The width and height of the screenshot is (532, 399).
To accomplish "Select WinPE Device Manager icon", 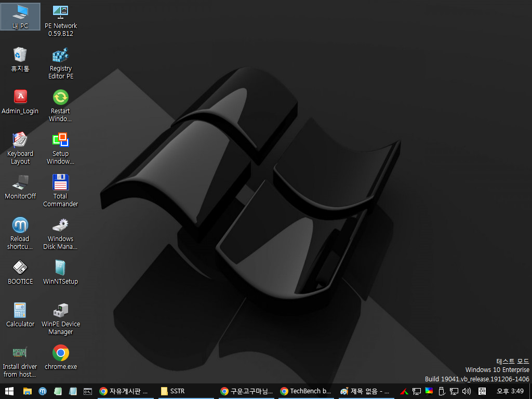I will [x=61, y=319].
